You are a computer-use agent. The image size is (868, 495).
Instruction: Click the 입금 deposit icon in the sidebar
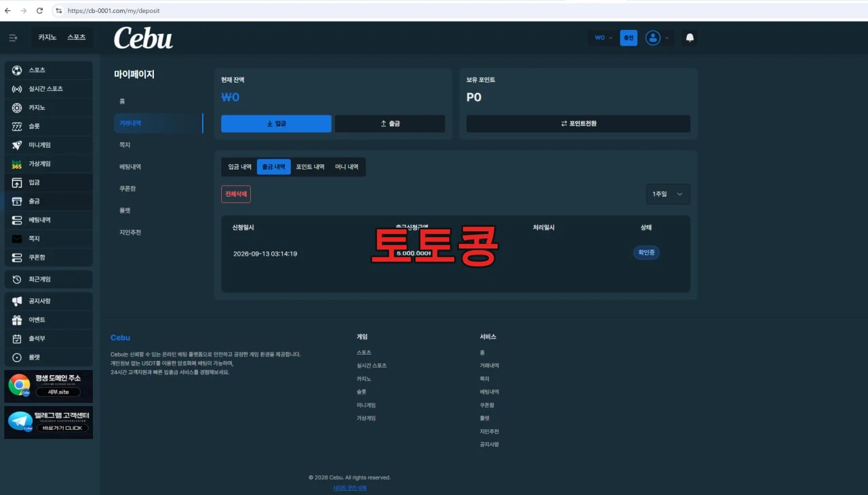click(x=17, y=183)
